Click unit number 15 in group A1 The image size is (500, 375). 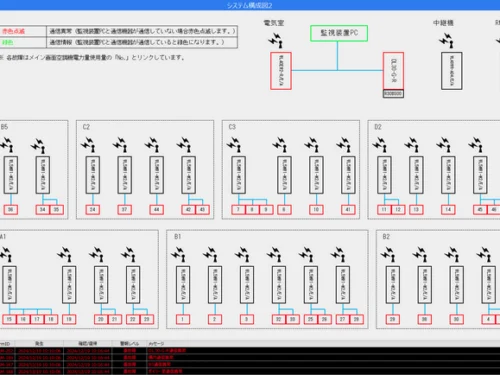coord(9,319)
